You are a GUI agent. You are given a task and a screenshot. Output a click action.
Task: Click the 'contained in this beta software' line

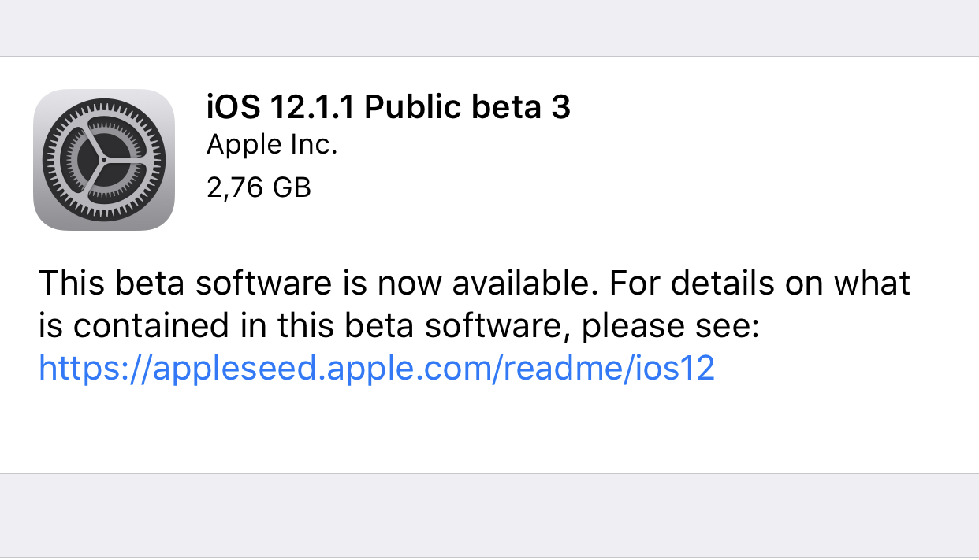click(315, 327)
